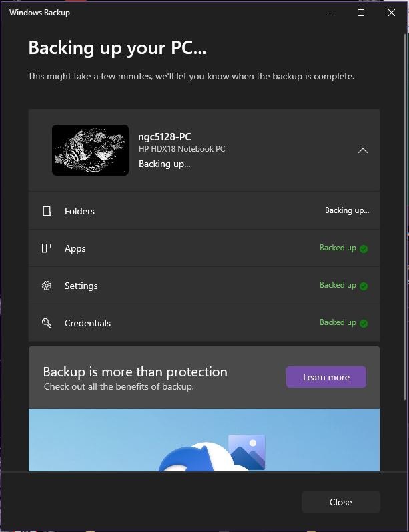The height and width of the screenshot is (532, 409).
Task: Maximize the Windows Backup window
Action: (361, 13)
